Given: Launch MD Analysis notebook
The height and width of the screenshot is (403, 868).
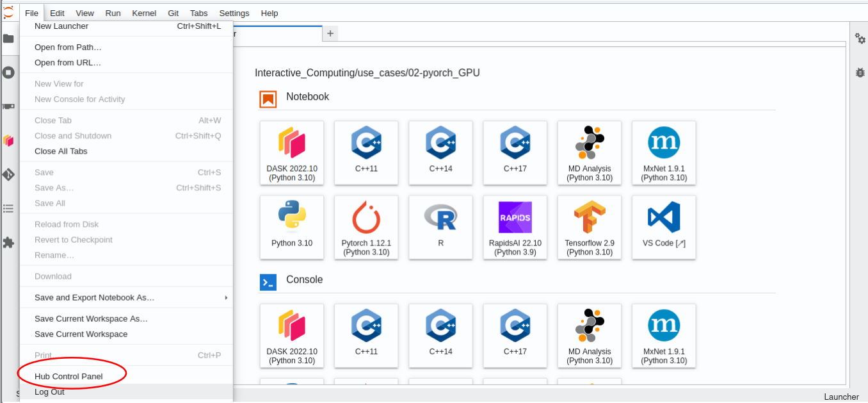Looking at the screenshot, I should (589, 152).
